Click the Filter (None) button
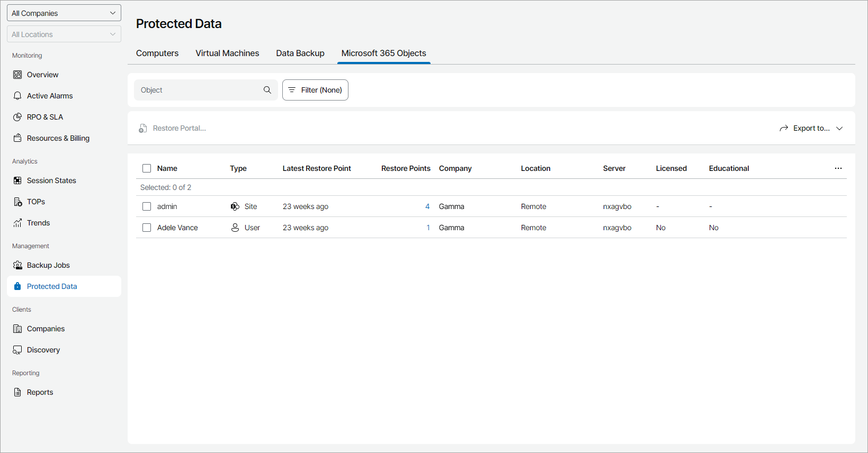Image resolution: width=868 pixels, height=453 pixels. (x=315, y=90)
